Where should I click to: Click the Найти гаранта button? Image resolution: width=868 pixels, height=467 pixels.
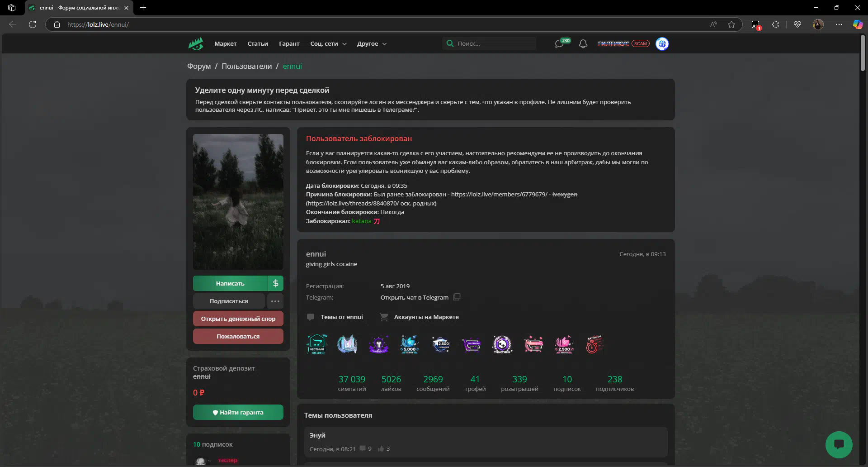pos(238,412)
